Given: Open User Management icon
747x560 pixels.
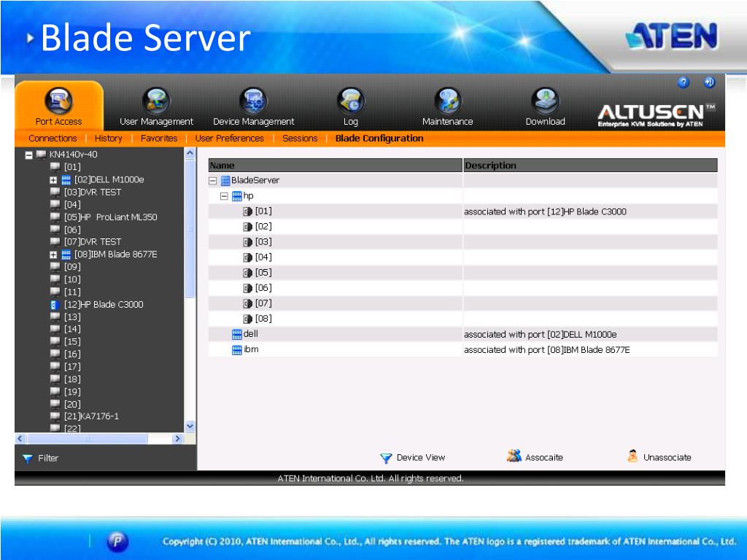Looking at the screenshot, I should [156, 101].
